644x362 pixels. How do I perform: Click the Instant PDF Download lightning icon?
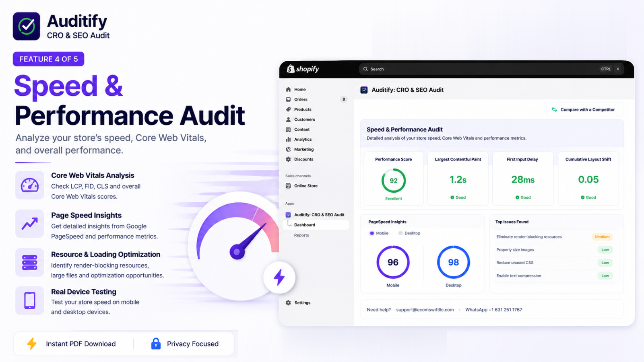[32, 343]
